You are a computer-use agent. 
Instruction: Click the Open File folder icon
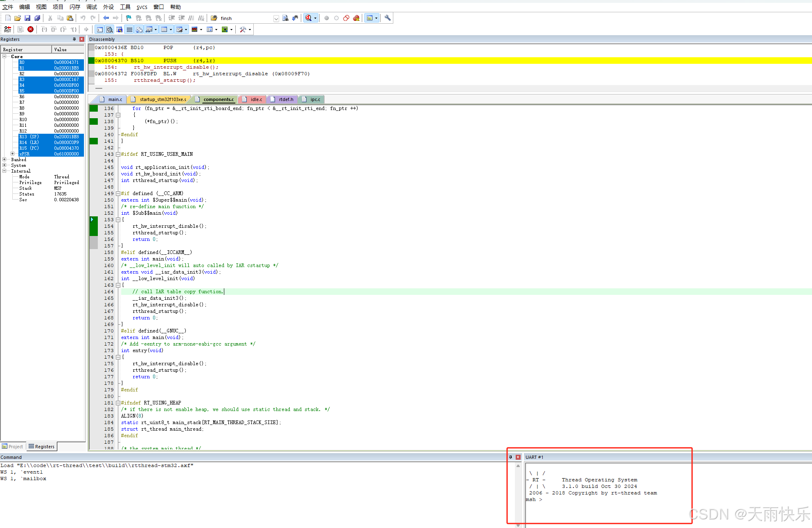[18, 18]
